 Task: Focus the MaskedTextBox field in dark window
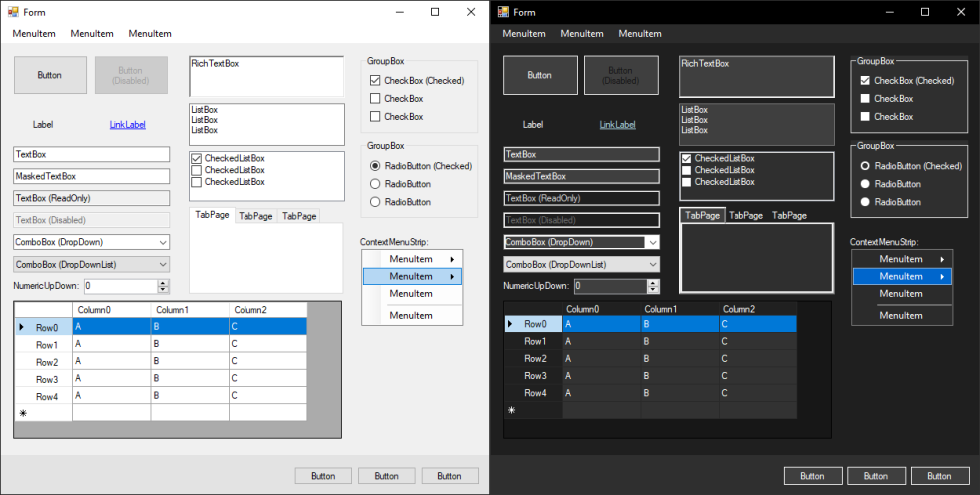(581, 176)
